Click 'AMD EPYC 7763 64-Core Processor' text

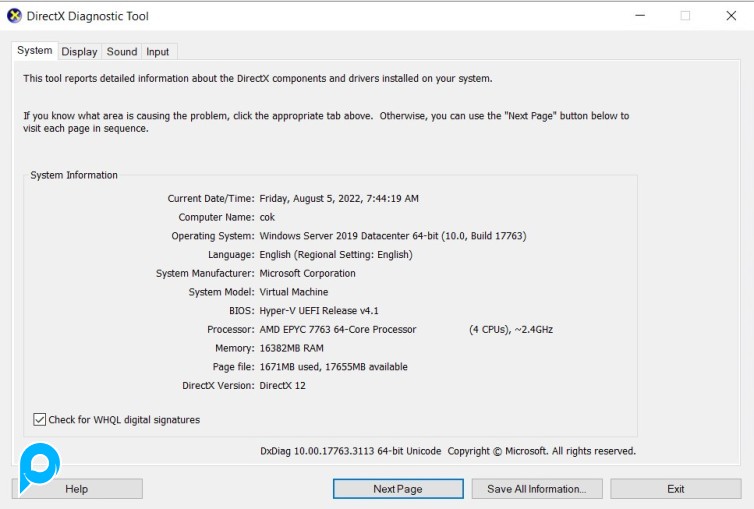[338, 330]
